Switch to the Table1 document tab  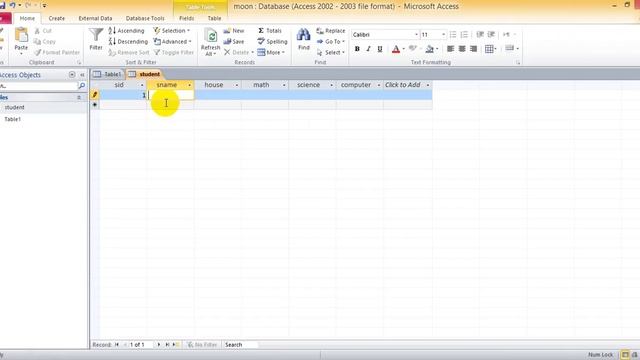point(107,74)
